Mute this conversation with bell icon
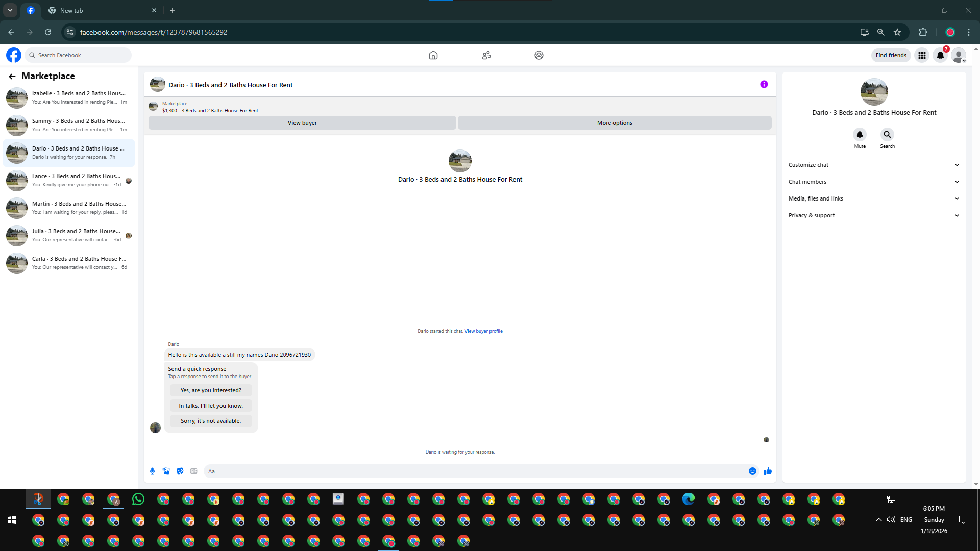The width and height of the screenshot is (980, 551). click(x=860, y=135)
